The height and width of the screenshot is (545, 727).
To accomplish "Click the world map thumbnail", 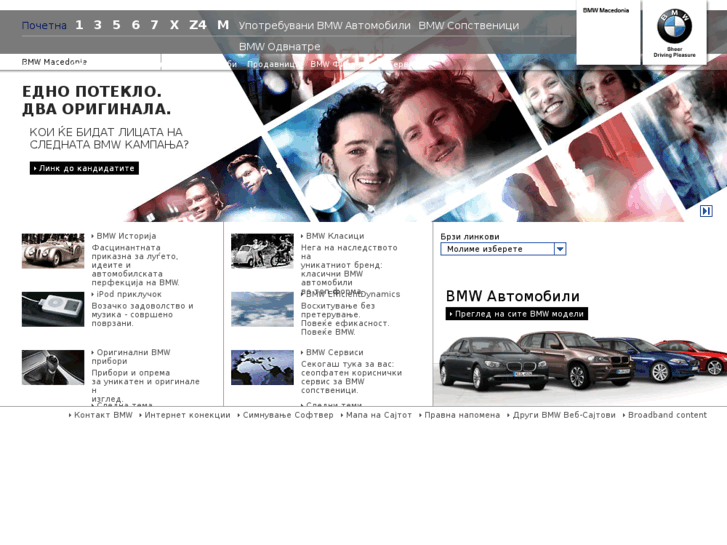I will [262, 367].
